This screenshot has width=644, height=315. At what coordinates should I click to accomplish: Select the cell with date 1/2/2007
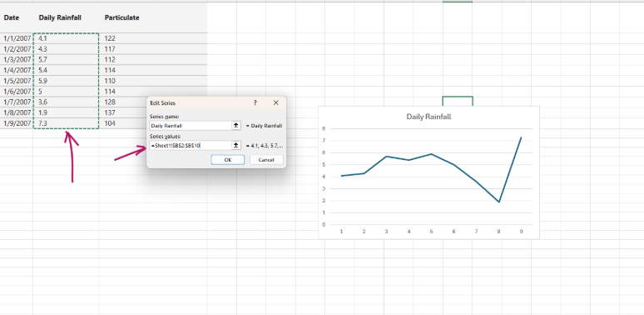pos(17,49)
